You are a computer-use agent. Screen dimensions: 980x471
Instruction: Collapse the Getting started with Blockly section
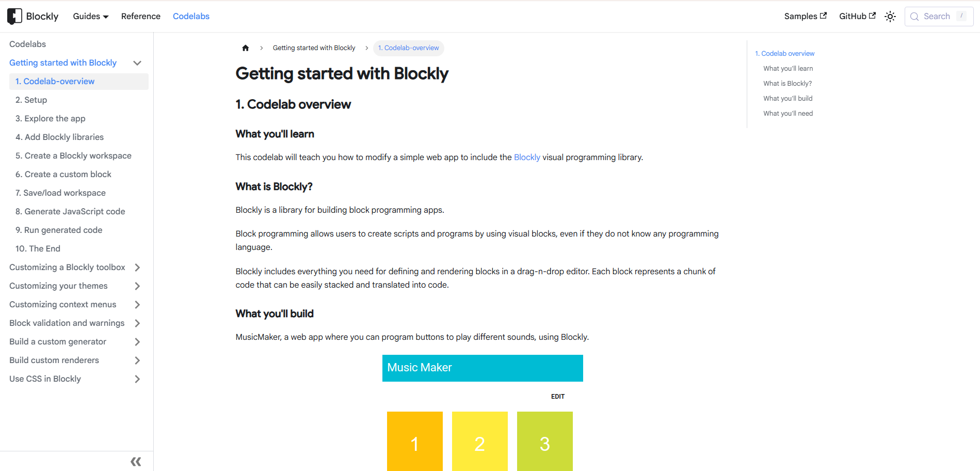tap(137, 63)
